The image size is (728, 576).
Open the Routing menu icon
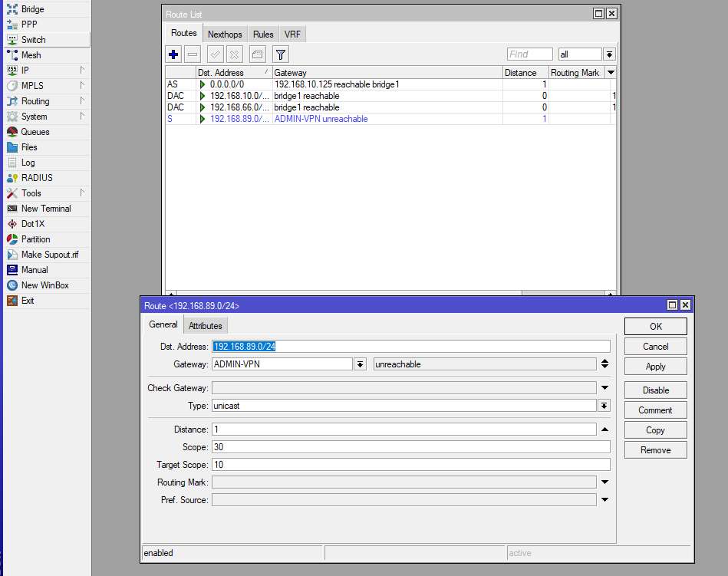(x=12, y=100)
